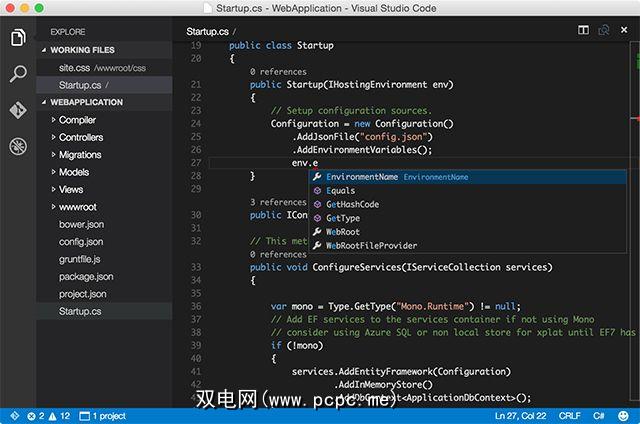640x424 pixels.
Task: Open the Git source control view
Action: 17,110
